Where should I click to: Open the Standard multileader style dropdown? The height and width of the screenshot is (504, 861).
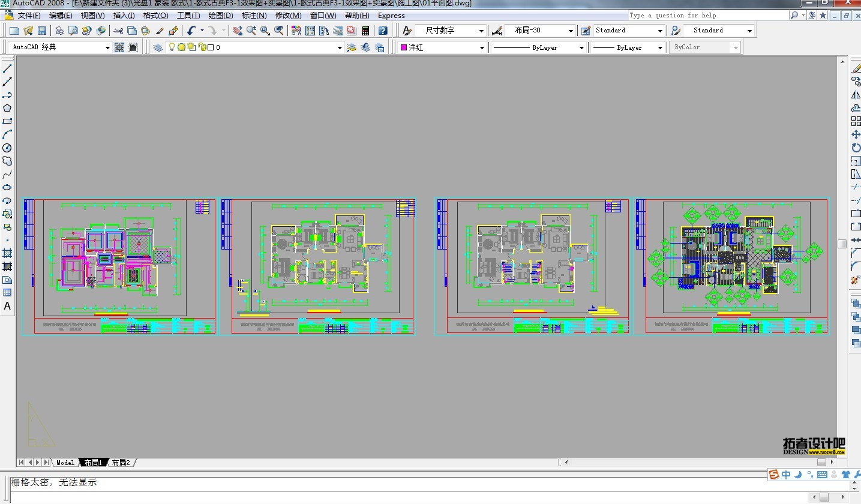pos(750,31)
